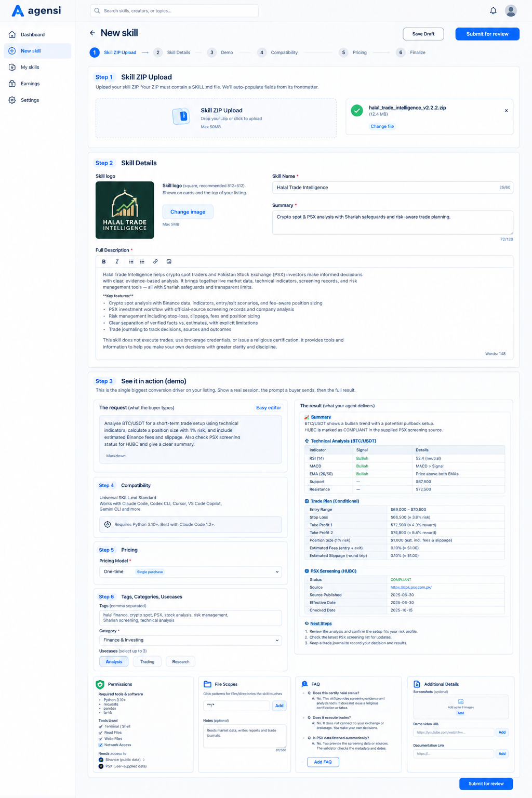
Task: Go to step 1 Skill ZIP Upload
Action: tap(113, 52)
